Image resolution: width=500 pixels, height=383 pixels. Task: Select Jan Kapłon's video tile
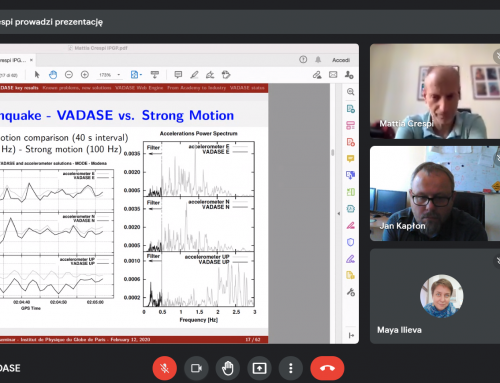[435, 193]
